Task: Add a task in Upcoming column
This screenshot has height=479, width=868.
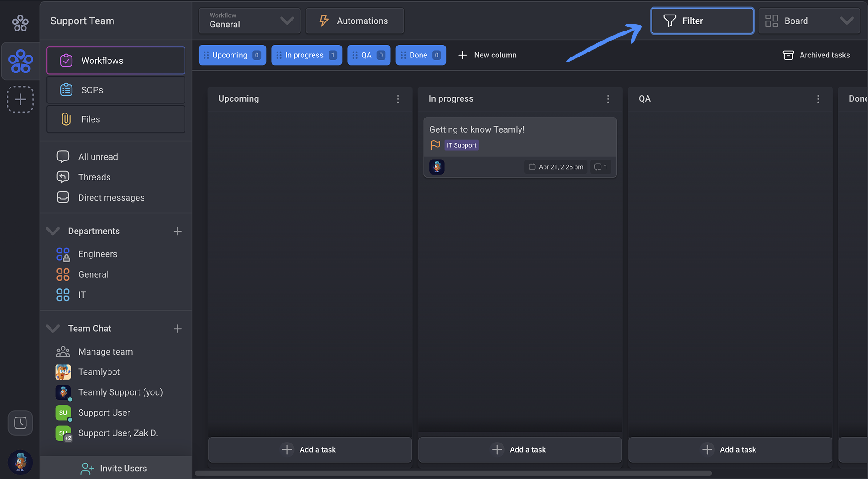Action: [310, 450]
